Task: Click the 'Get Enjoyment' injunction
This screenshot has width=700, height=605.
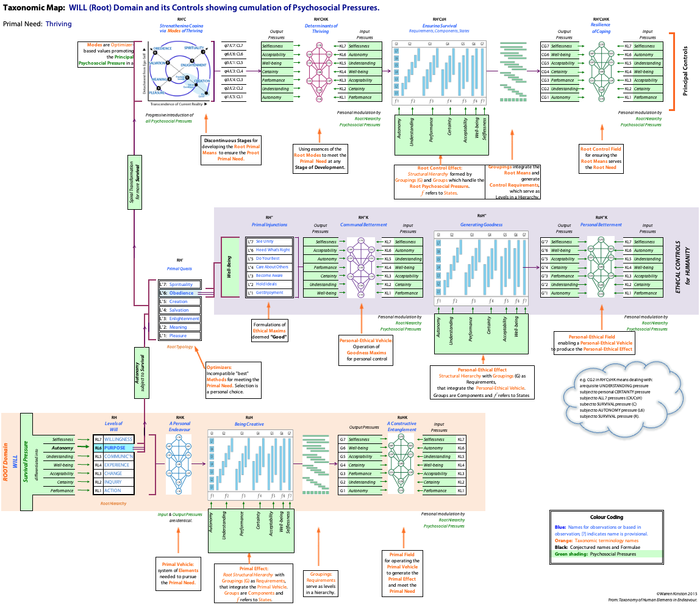Action: coord(270,293)
